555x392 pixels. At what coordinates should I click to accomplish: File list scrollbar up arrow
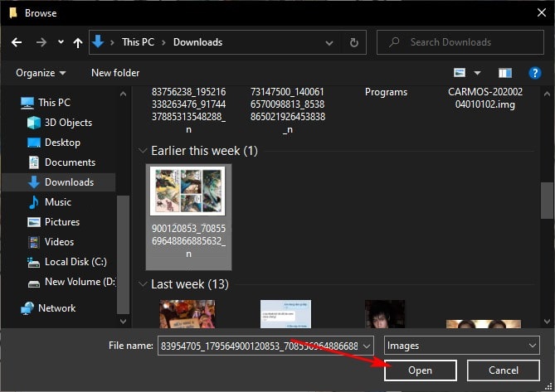point(547,94)
